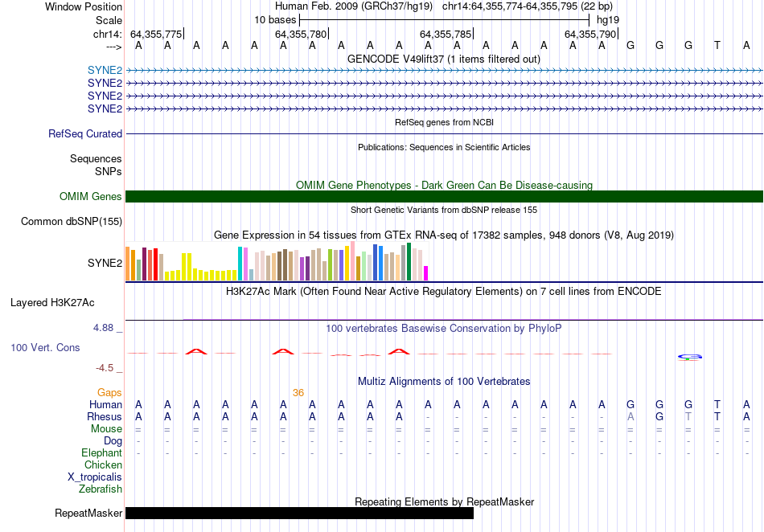Click the blue negative conservation glyph in PhyloP
This screenshot has height=532, width=764.
(689, 358)
